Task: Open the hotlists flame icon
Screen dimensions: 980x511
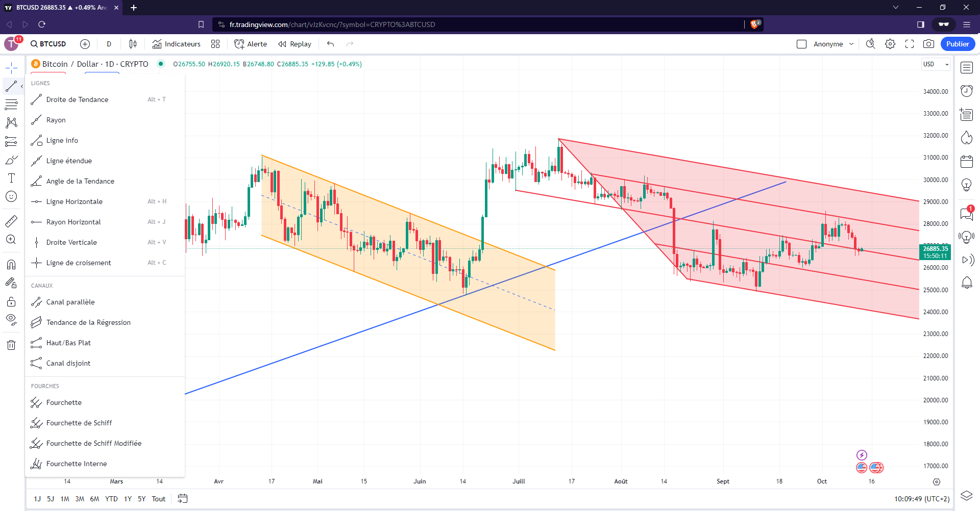Action: [x=967, y=138]
